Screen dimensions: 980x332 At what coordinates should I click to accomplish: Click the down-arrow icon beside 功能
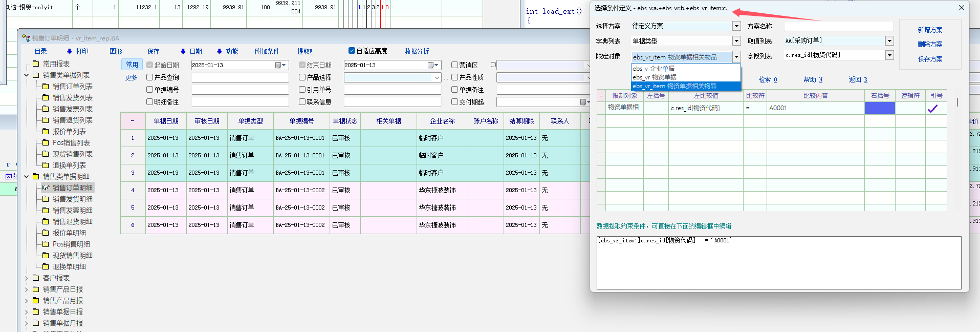tap(219, 51)
